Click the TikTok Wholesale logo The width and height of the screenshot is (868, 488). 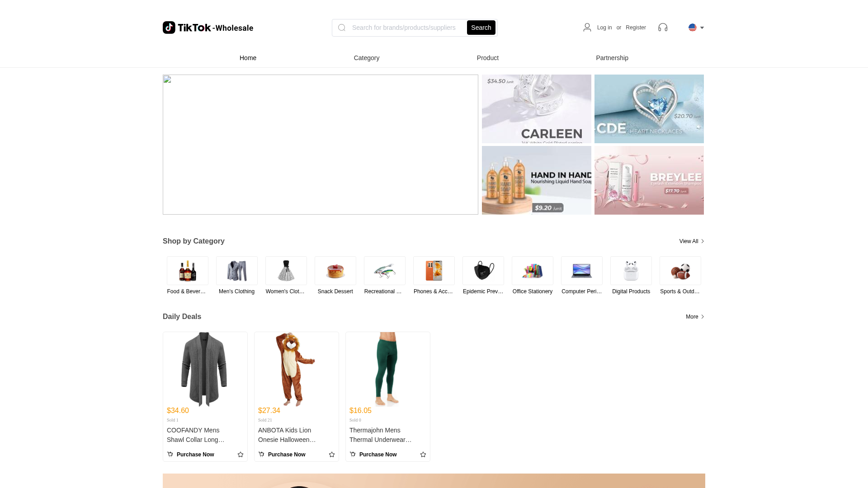point(208,28)
